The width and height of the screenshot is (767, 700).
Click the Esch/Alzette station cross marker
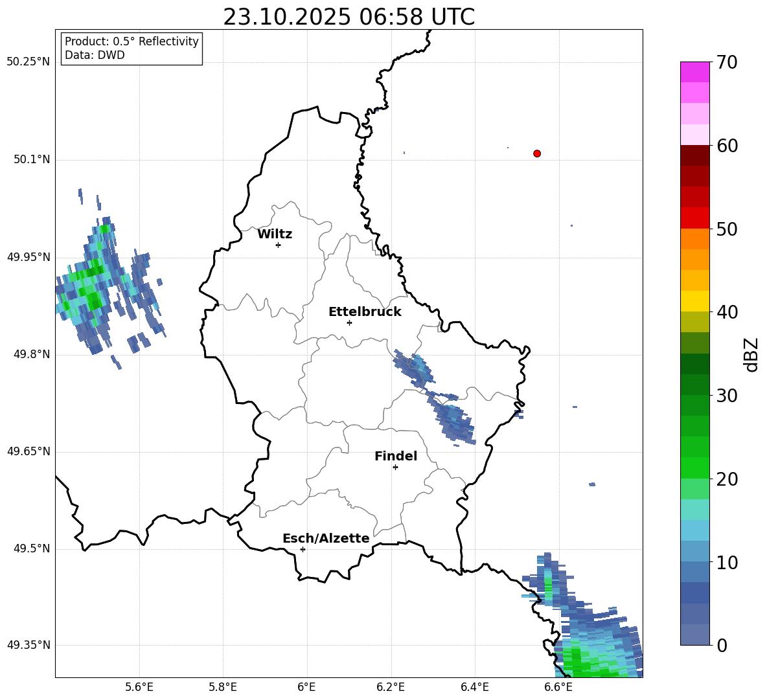pos(303,549)
